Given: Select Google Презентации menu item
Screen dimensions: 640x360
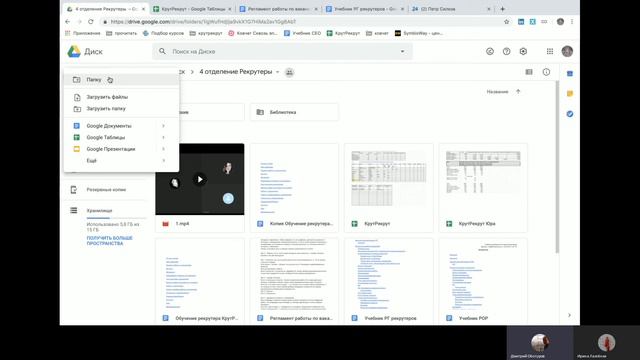Looking at the screenshot, I should (x=121, y=149).
